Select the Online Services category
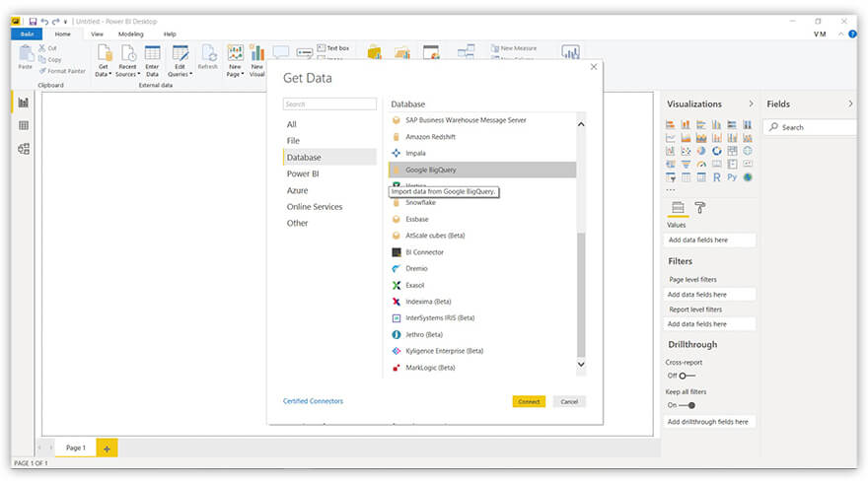 pyautogui.click(x=314, y=207)
